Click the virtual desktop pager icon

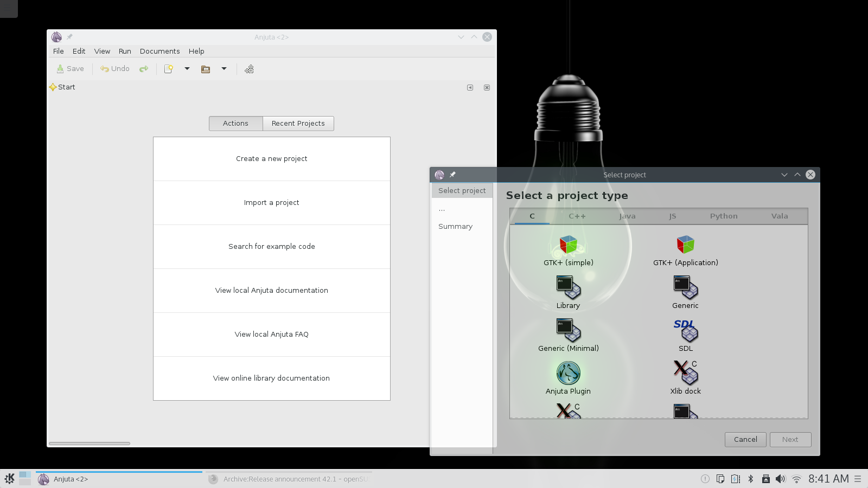[25, 478]
